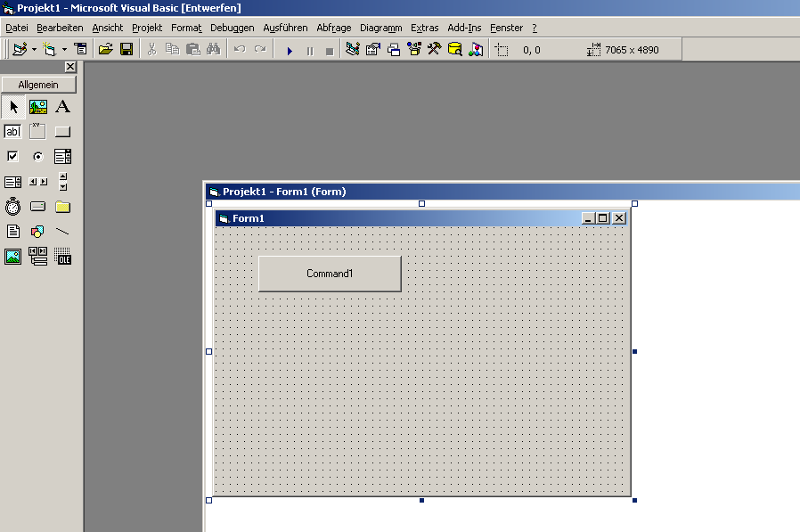Select the Image control tool

pos(13,257)
